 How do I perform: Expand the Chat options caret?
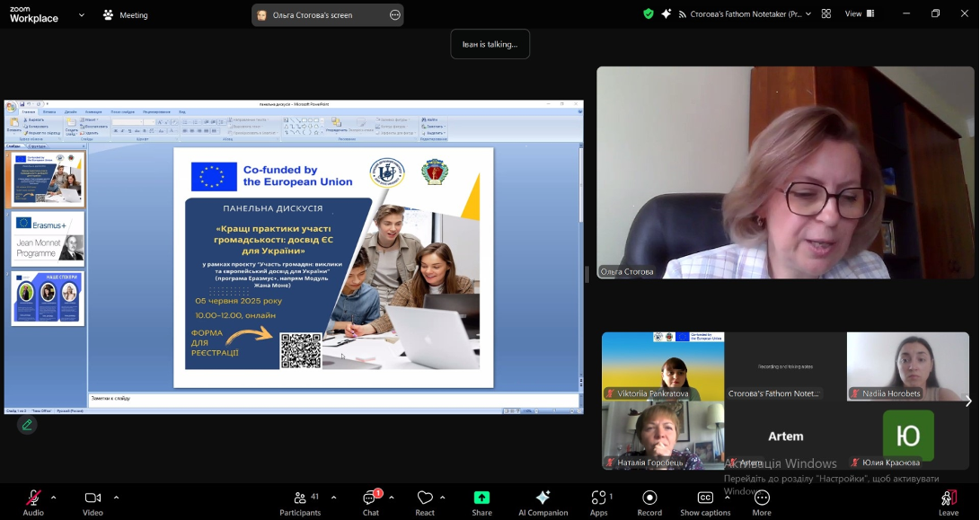(392, 498)
